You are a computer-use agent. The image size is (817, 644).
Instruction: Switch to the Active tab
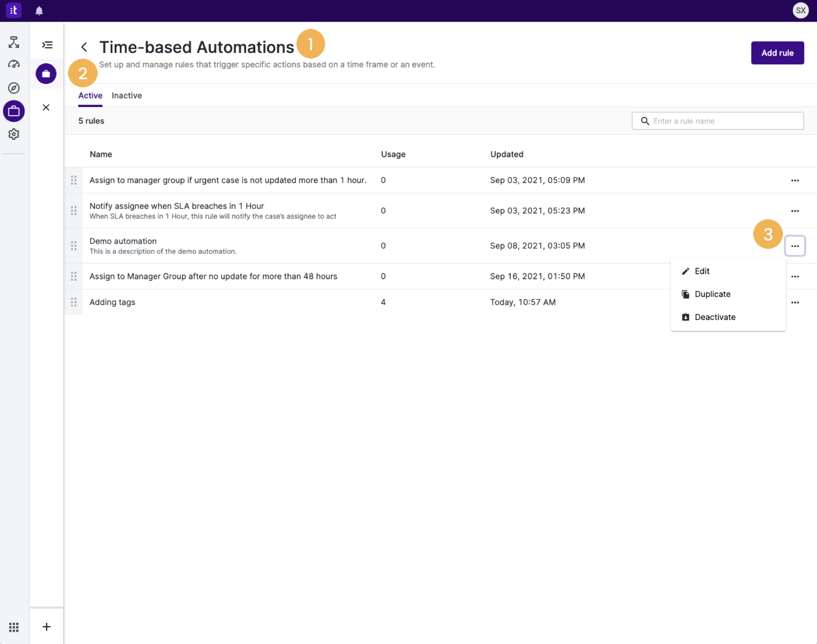(x=90, y=96)
